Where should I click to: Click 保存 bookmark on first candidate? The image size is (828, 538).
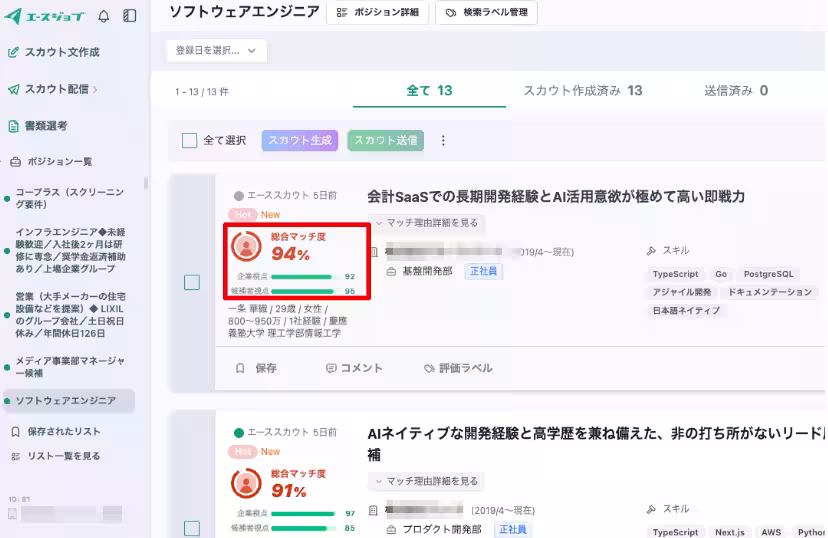256,368
